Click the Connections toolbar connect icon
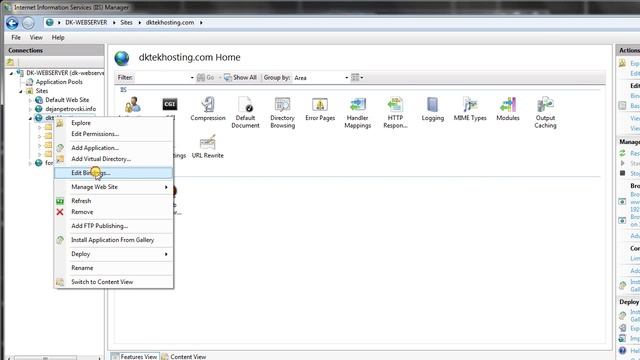 (10, 62)
